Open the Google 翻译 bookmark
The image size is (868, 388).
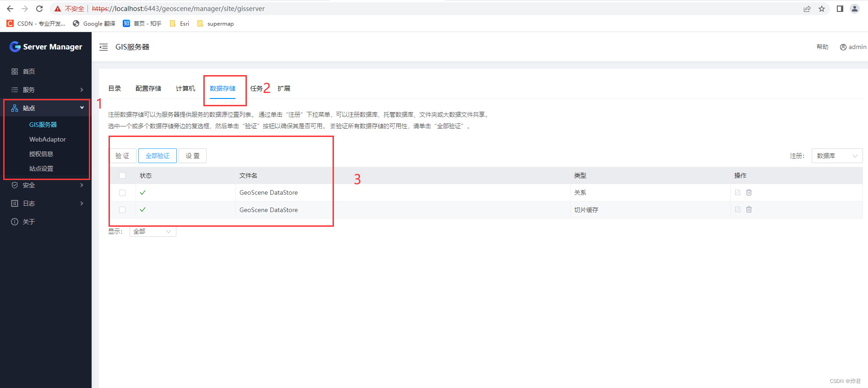click(x=94, y=23)
